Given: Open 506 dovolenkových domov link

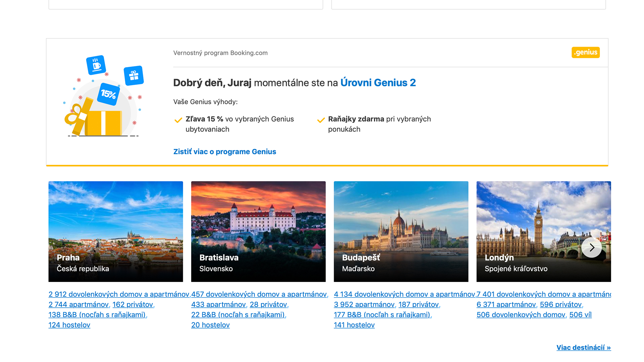Looking at the screenshot, I should [x=521, y=315].
